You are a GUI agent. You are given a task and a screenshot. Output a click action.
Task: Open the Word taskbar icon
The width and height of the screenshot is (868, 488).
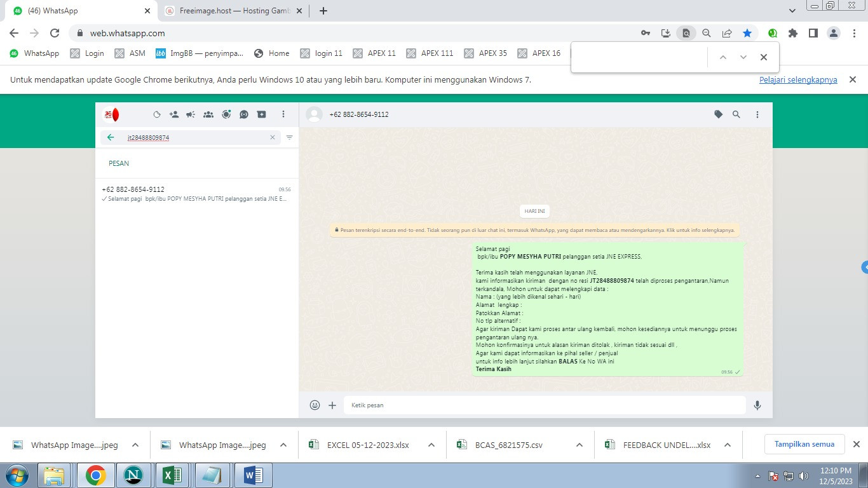coord(253,475)
